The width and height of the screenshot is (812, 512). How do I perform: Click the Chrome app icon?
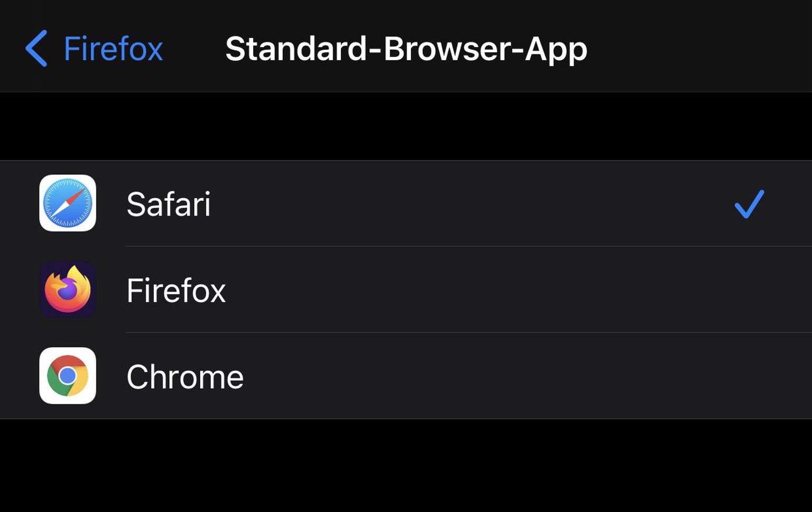pos(68,376)
